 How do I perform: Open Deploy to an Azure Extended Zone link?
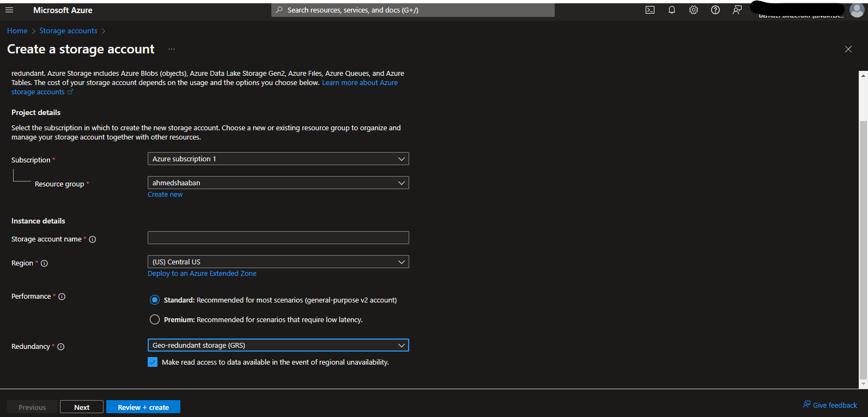202,274
